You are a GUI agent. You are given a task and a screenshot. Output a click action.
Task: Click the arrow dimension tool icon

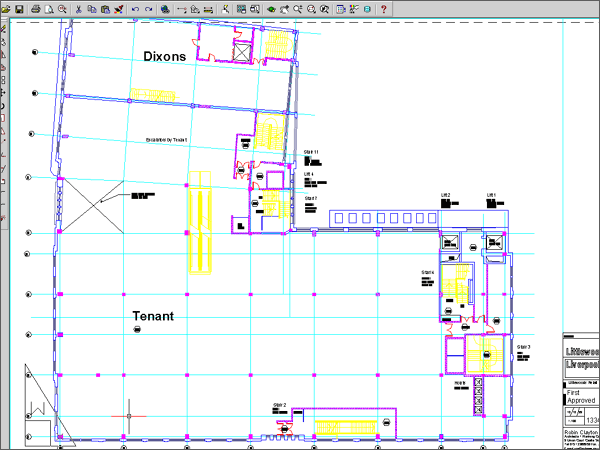click(182, 9)
